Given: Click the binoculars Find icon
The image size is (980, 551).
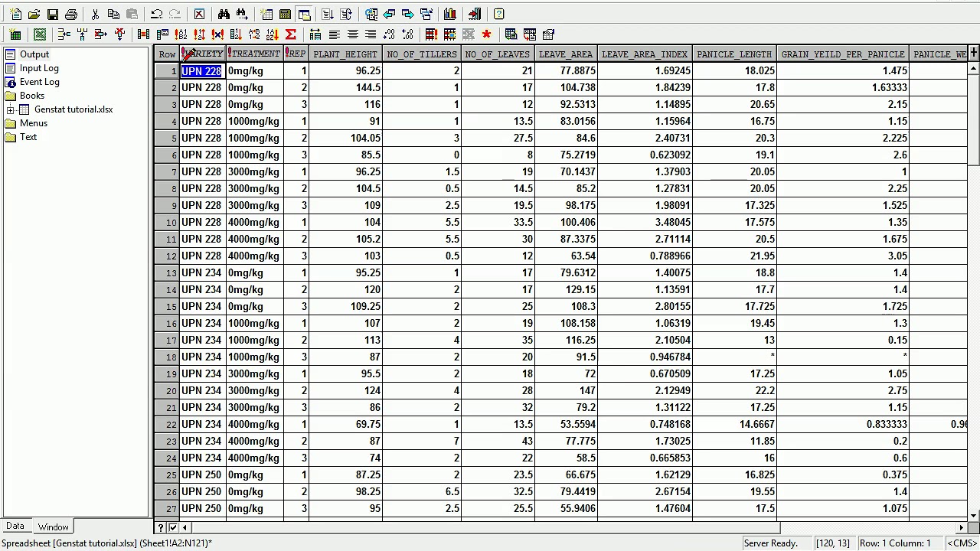Looking at the screenshot, I should [x=224, y=15].
